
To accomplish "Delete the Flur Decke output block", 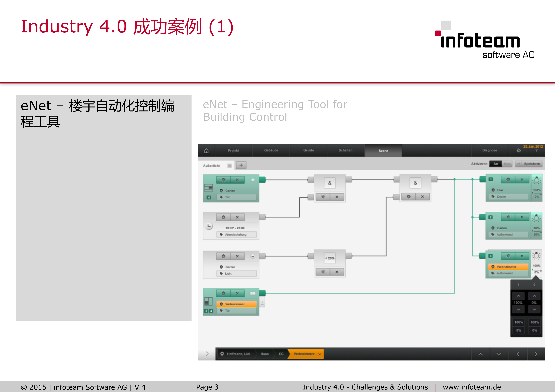I will 522,179.
